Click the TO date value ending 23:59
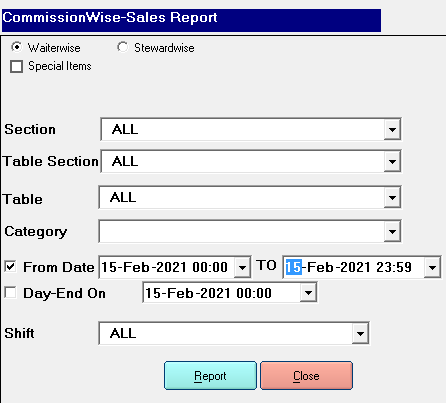 [x=349, y=267]
